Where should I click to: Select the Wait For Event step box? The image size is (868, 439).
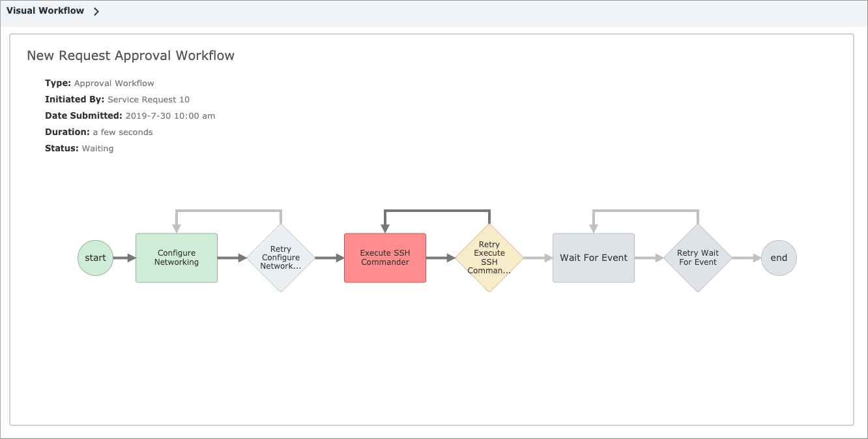pyautogui.click(x=594, y=258)
